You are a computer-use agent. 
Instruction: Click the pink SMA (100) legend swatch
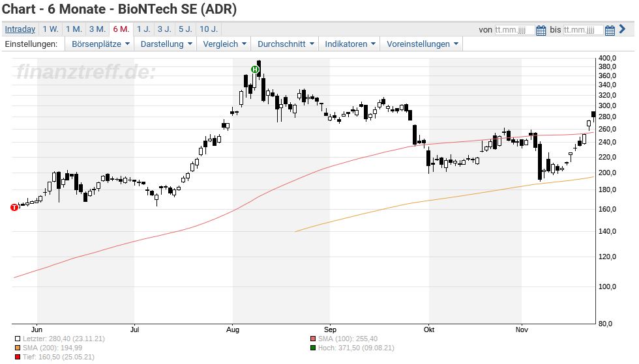point(312,339)
